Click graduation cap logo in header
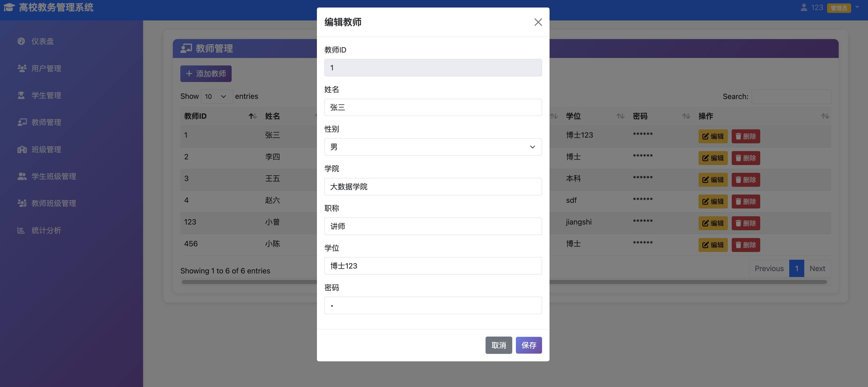The width and height of the screenshot is (868, 387). (9, 7)
